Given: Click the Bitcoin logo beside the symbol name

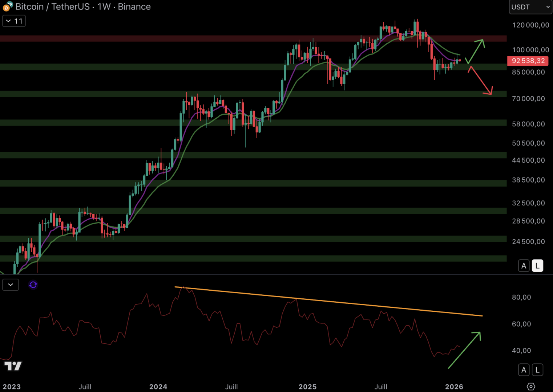Looking at the screenshot, I should click(7, 7).
